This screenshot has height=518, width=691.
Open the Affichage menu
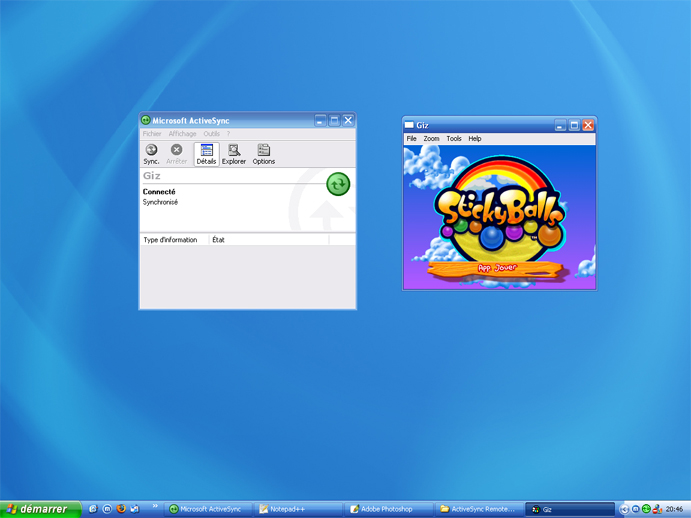pos(182,134)
